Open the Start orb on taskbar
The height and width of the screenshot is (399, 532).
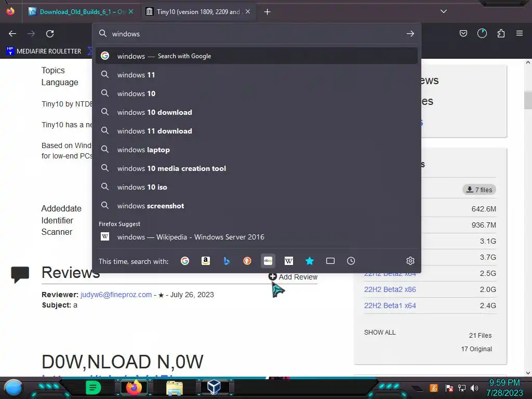click(x=14, y=388)
